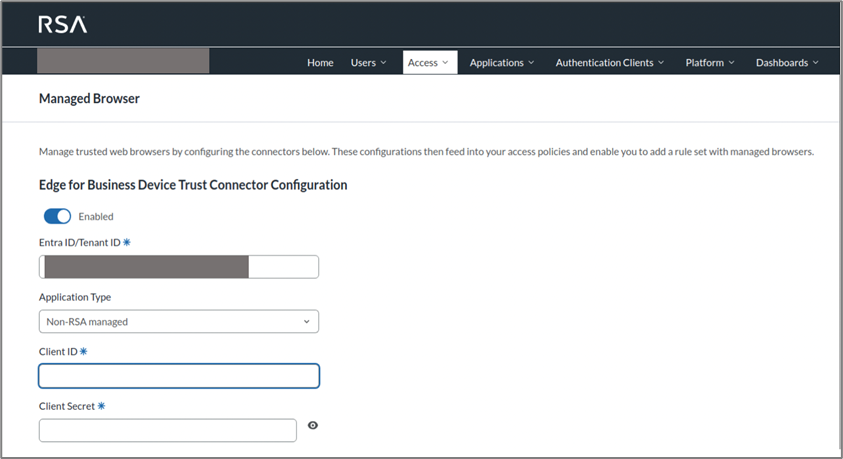Open the Applications menu
The width and height of the screenshot is (843, 459).
502,62
